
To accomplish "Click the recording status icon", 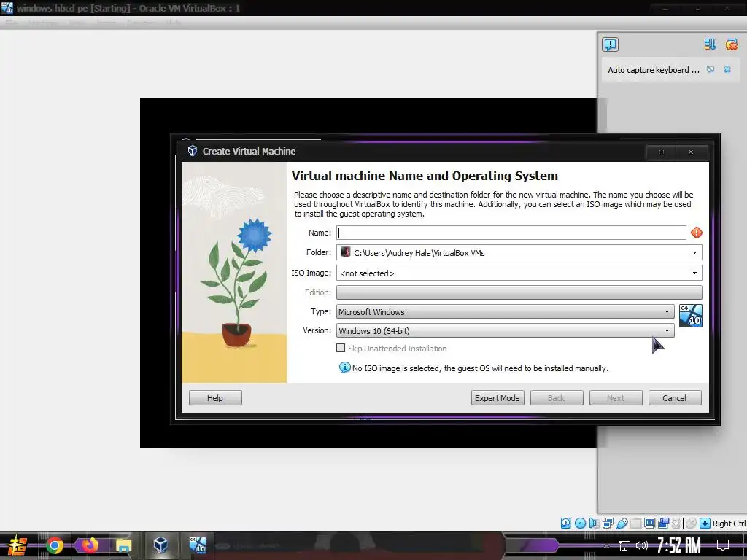I will tap(663, 524).
